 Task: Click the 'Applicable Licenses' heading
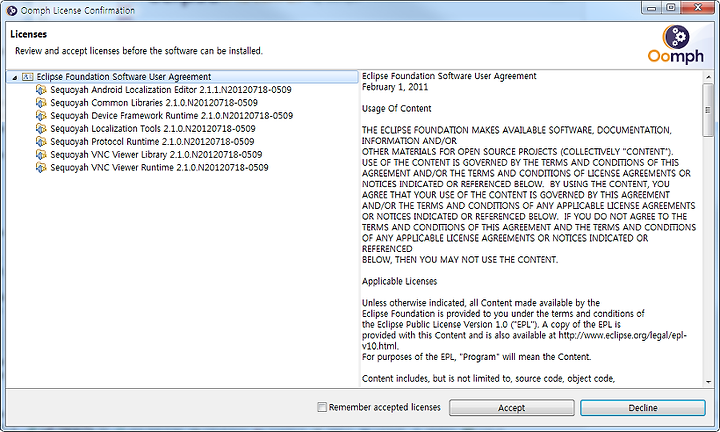coord(399,281)
